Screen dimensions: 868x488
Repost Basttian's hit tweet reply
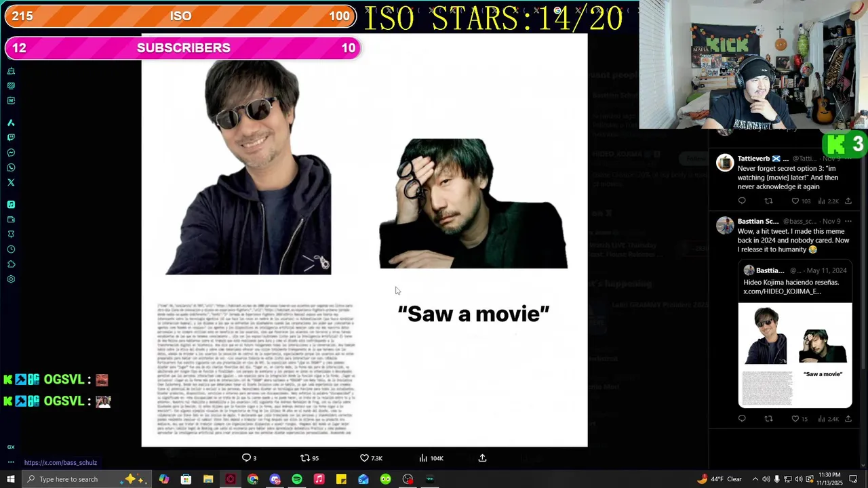point(768,419)
